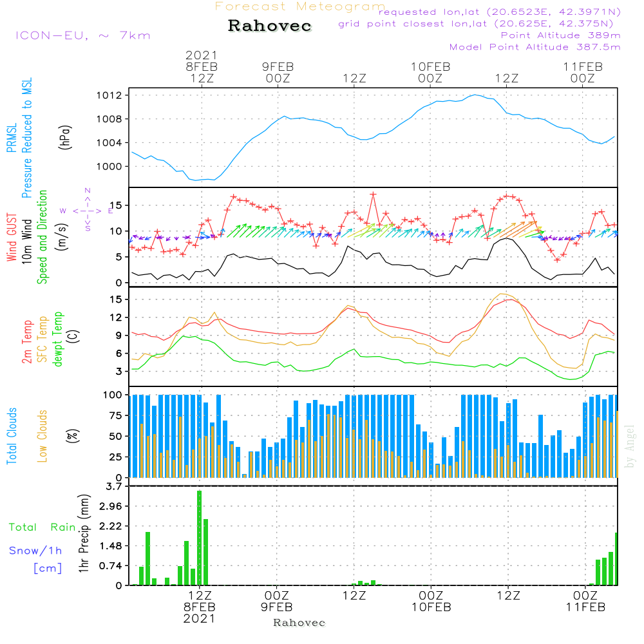Click the '00Z 10FEB' bottom axis label

tap(431, 601)
